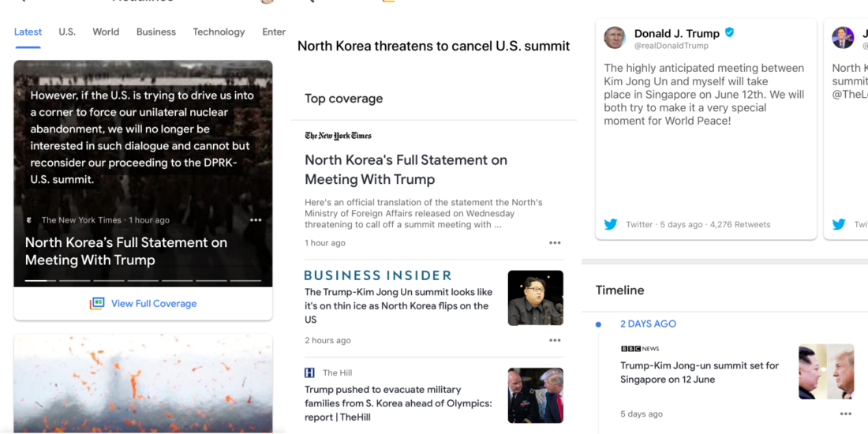Open more options for the Business Insider article
The height and width of the screenshot is (434, 868).
555,340
